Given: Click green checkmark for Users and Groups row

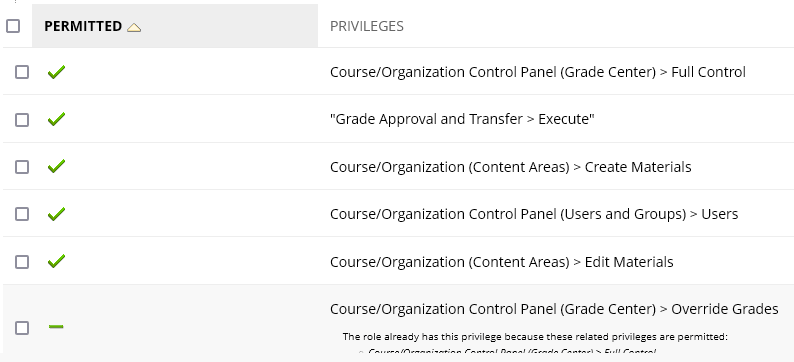Looking at the screenshot, I should pyautogui.click(x=56, y=214).
